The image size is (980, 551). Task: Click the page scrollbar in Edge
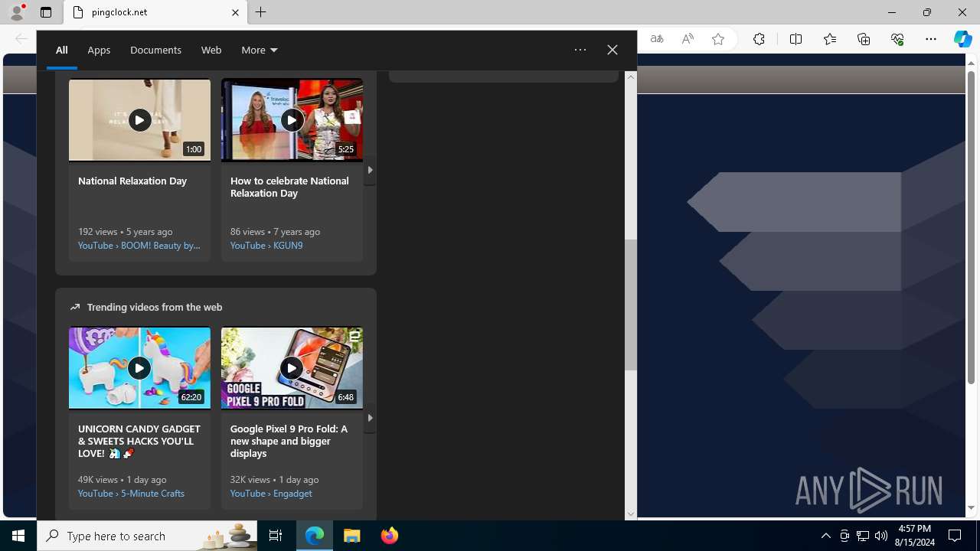972,227
